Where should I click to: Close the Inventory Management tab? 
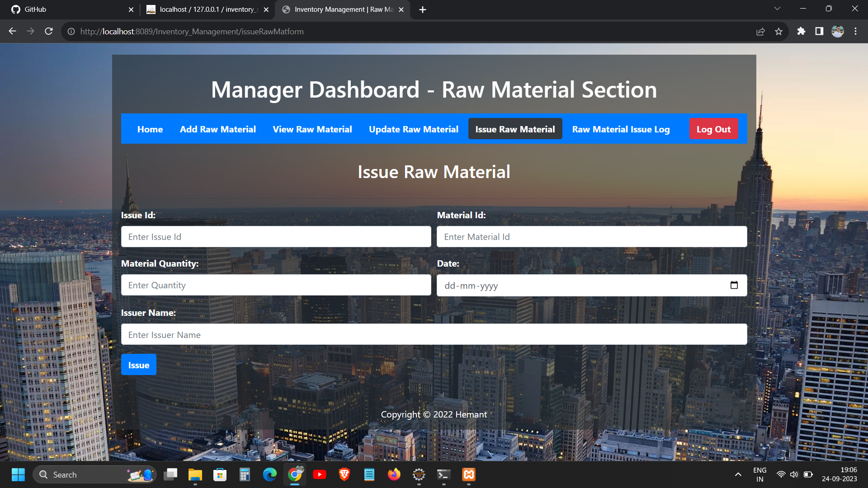click(401, 9)
